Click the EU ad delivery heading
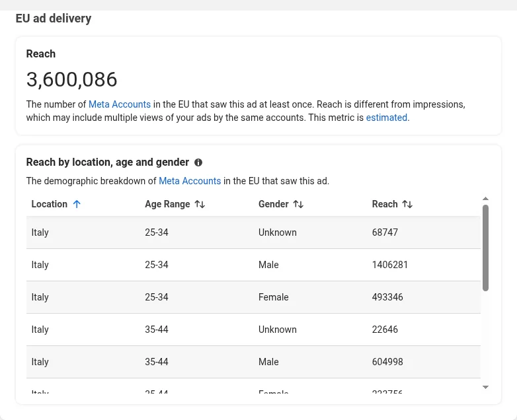The width and height of the screenshot is (517, 420). point(54,18)
